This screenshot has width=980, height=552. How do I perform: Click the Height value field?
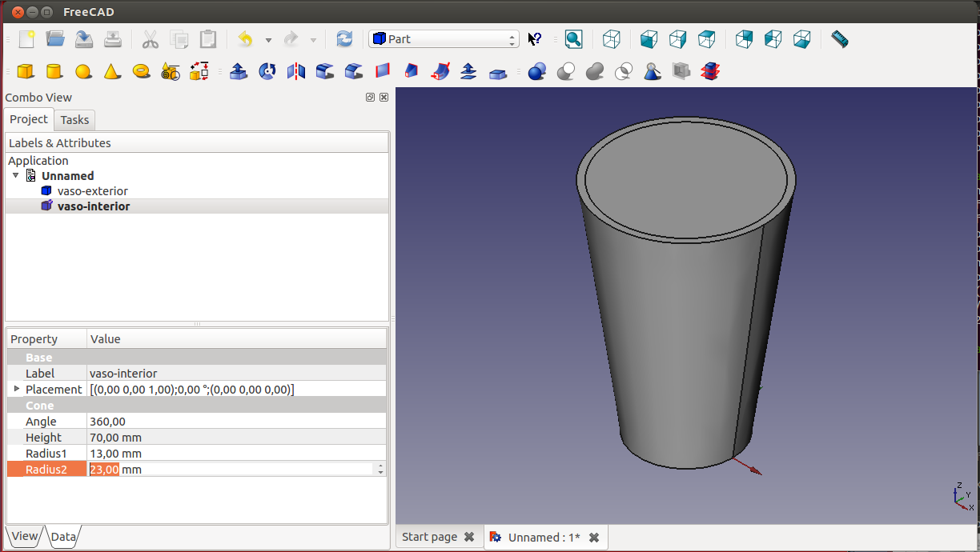point(235,438)
